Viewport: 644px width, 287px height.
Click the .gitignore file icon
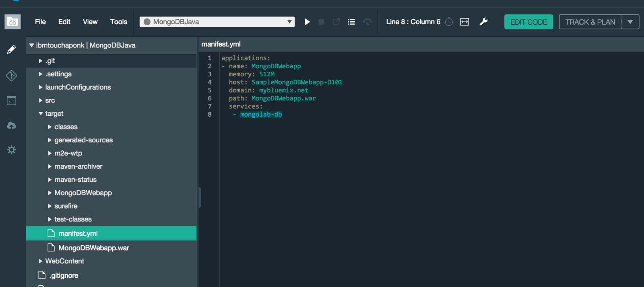pos(42,275)
